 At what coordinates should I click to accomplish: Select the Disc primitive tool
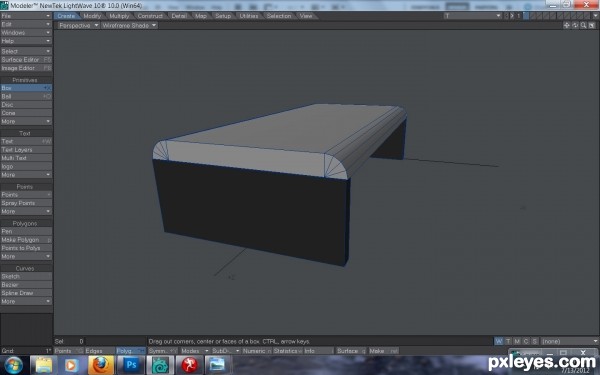tap(26, 104)
